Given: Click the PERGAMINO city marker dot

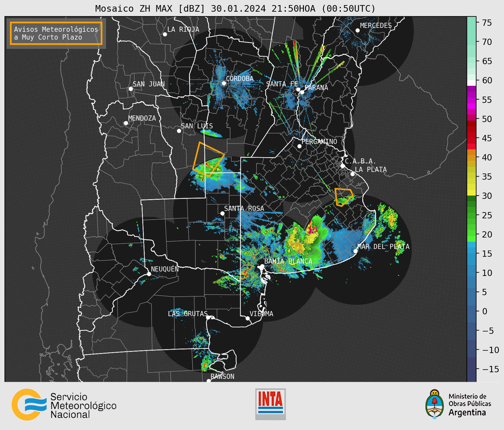Looking at the screenshot, I should click(299, 146).
